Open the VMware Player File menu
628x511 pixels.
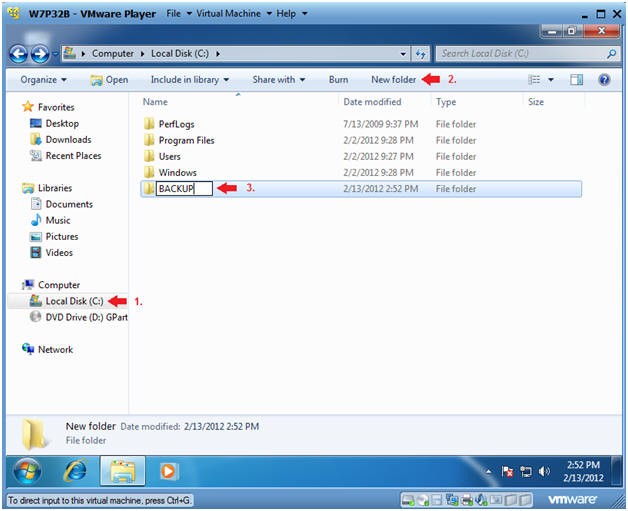coord(178,14)
